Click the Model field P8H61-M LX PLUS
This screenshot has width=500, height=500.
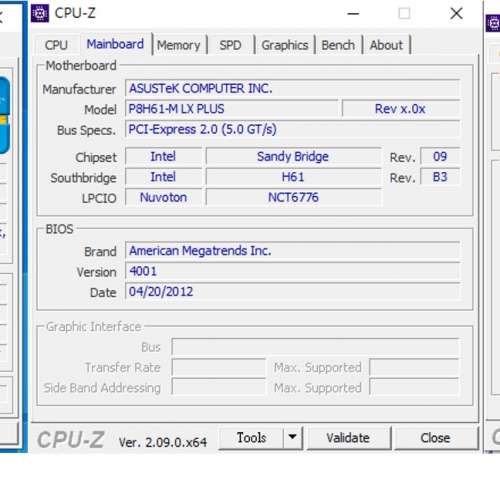(232, 109)
